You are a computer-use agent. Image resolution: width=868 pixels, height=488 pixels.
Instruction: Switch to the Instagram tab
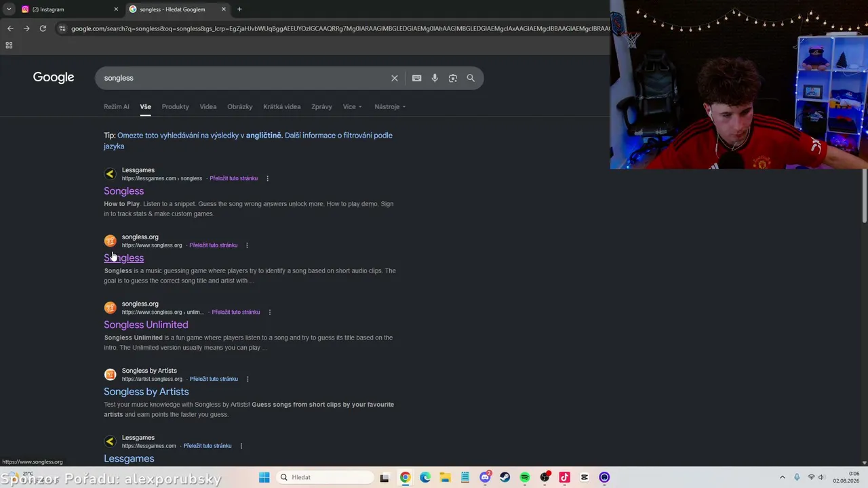[x=68, y=9]
